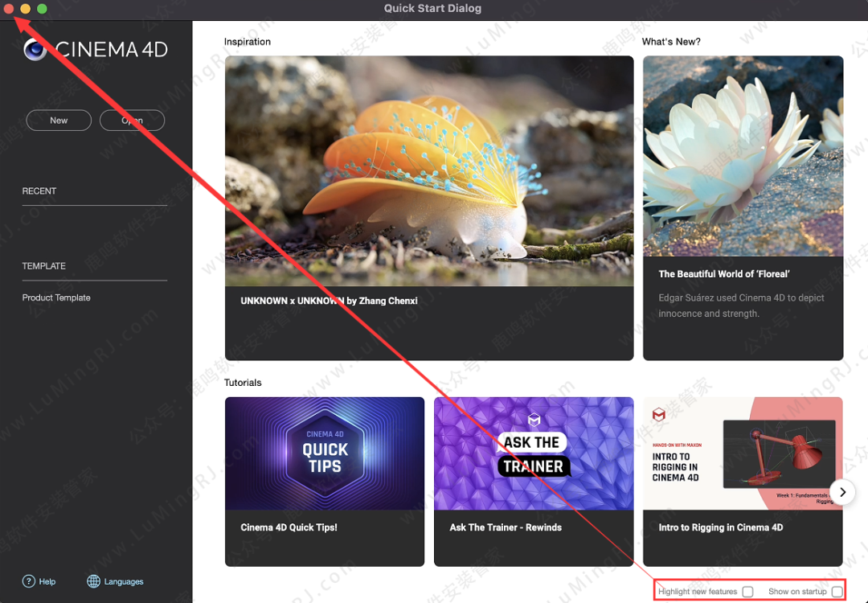Toggle the Show on startup checkbox
The height and width of the screenshot is (603, 868).
[x=837, y=592]
